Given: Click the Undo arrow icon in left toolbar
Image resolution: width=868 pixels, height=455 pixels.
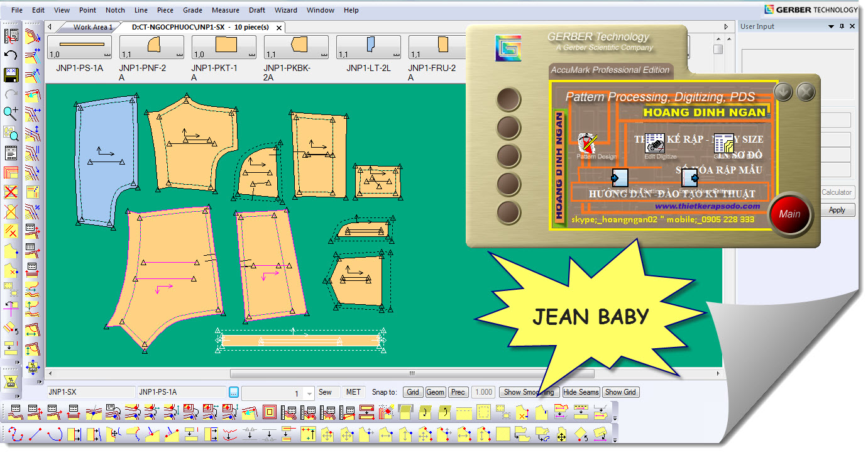Looking at the screenshot, I should click(x=11, y=55).
